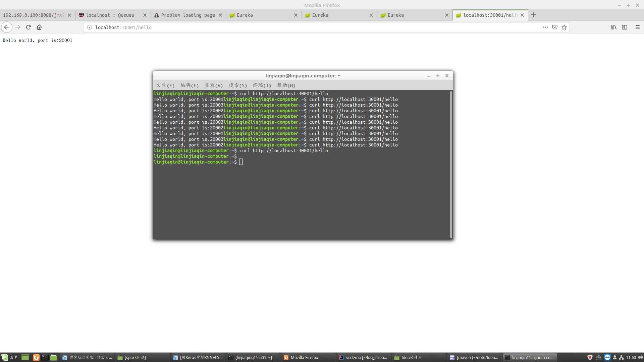Click the forward navigation arrow
The width and height of the screenshot is (644, 362).
pyautogui.click(x=17, y=27)
